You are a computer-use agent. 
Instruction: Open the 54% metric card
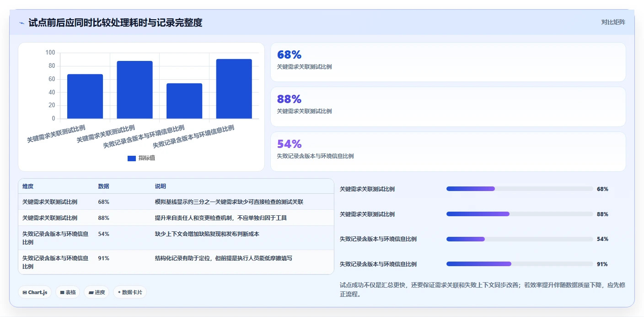coord(448,152)
